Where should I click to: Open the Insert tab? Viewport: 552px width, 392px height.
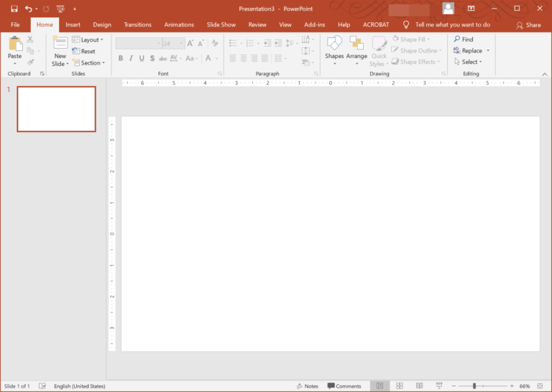pyautogui.click(x=73, y=24)
